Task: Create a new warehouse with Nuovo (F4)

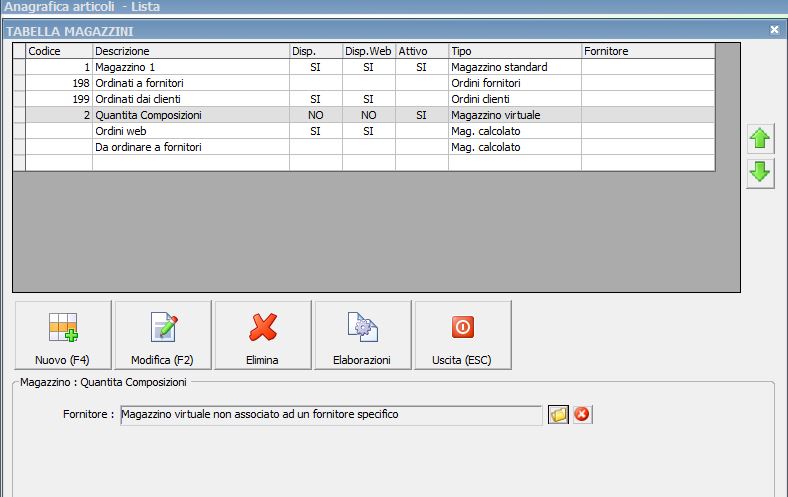Action: click(x=63, y=335)
